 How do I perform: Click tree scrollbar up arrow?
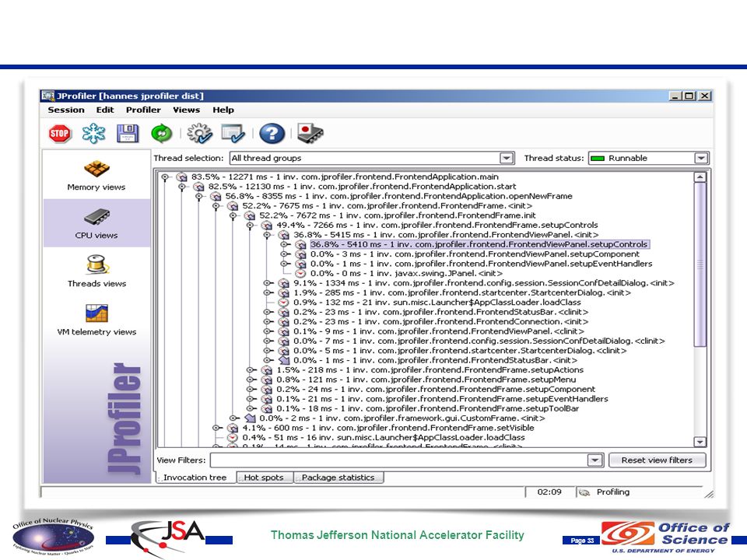tap(700, 177)
